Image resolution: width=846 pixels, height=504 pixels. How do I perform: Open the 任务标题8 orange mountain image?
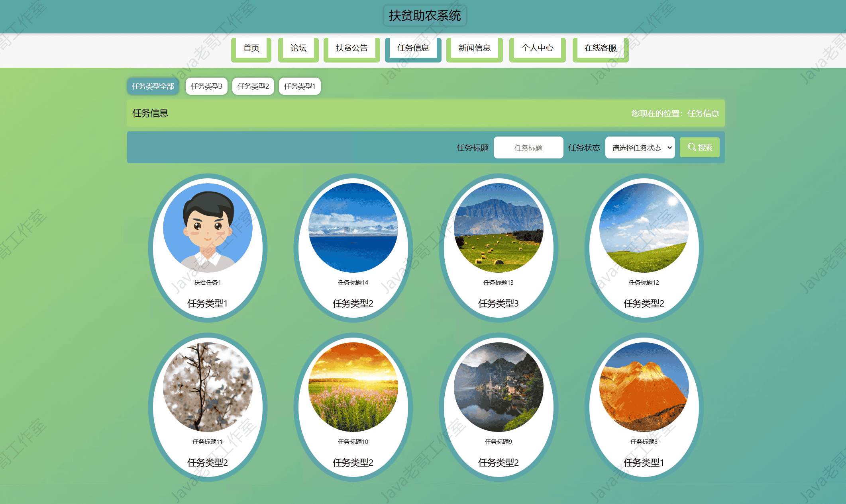click(x=644, y=387)
